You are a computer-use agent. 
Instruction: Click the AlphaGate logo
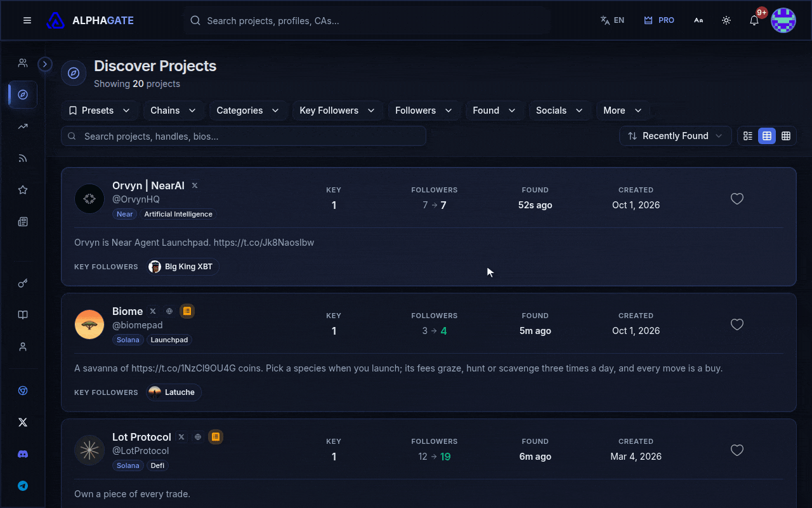[x=90, y=20]
